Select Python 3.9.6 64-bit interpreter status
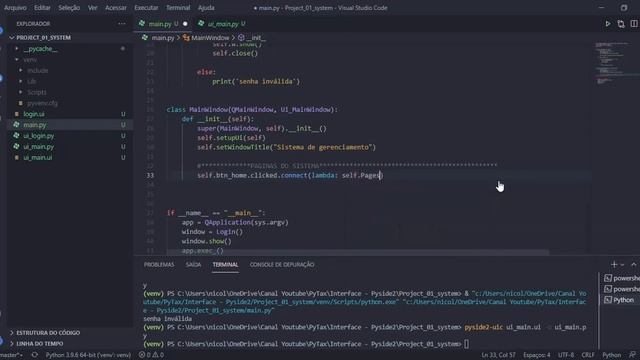 click(x=88, y=355)
